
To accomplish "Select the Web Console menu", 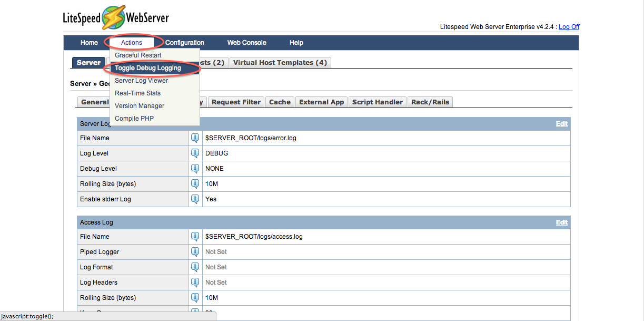I will [x=247, y=43].
